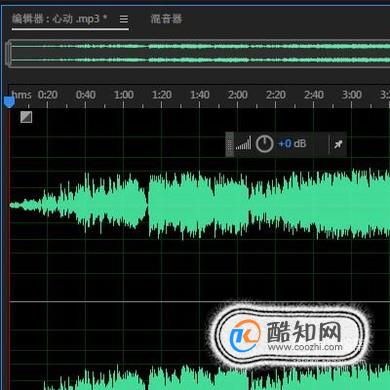The height and width of the screenshot is (390, 390).
Task: Click the hms time format label
Action: pyautogui.click(x=22, y=95)
